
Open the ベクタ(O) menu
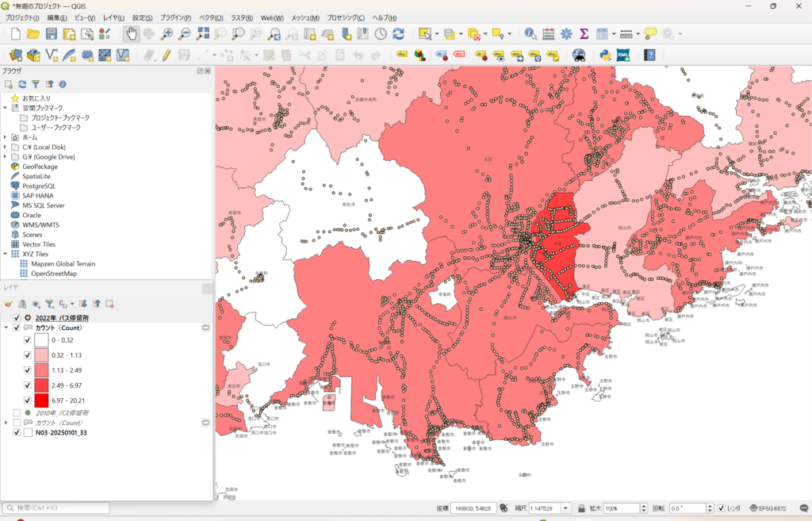(211, 17)
